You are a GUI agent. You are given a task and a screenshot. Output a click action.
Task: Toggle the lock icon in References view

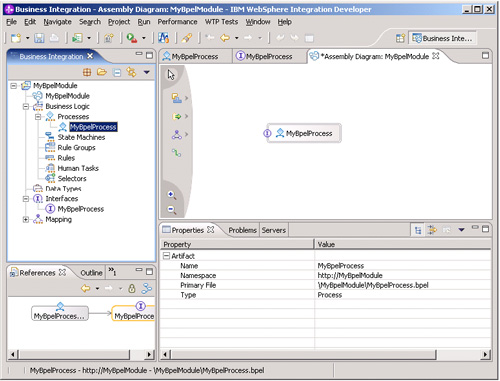tap(132, 288)
